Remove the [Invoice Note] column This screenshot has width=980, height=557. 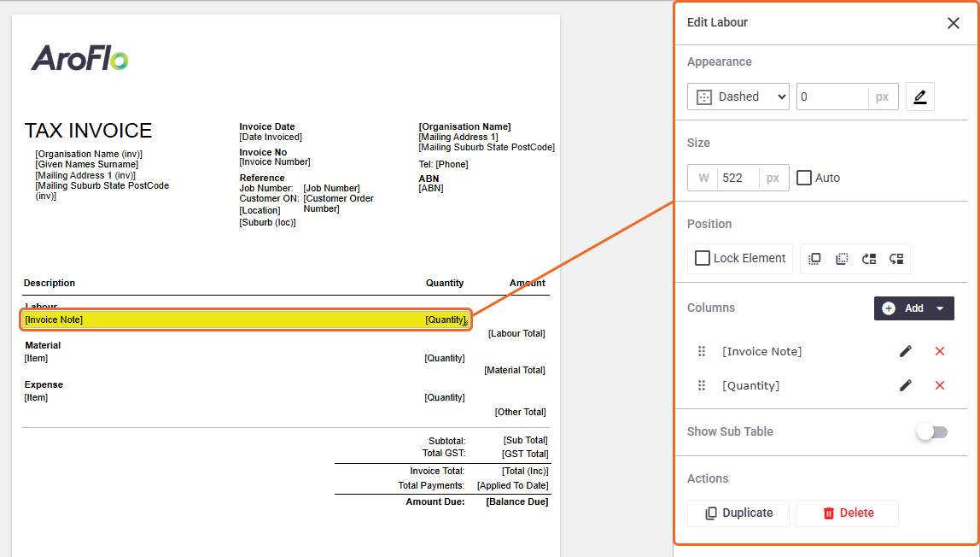click(939, 351)
